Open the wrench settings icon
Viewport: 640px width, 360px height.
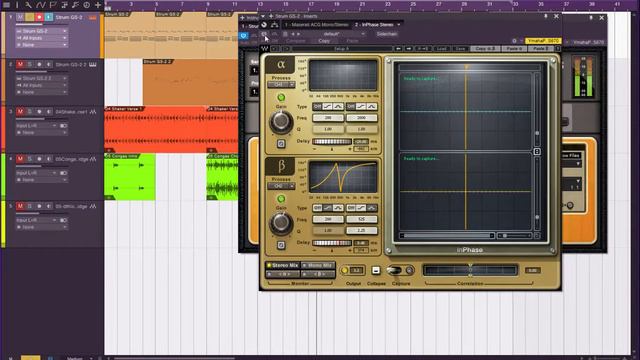(28, 5)
